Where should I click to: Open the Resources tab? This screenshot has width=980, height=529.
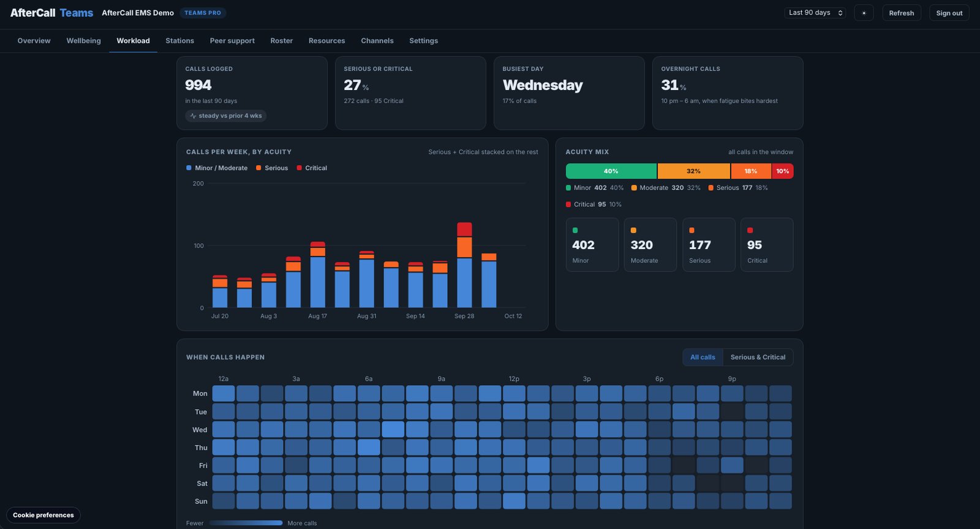326,41
